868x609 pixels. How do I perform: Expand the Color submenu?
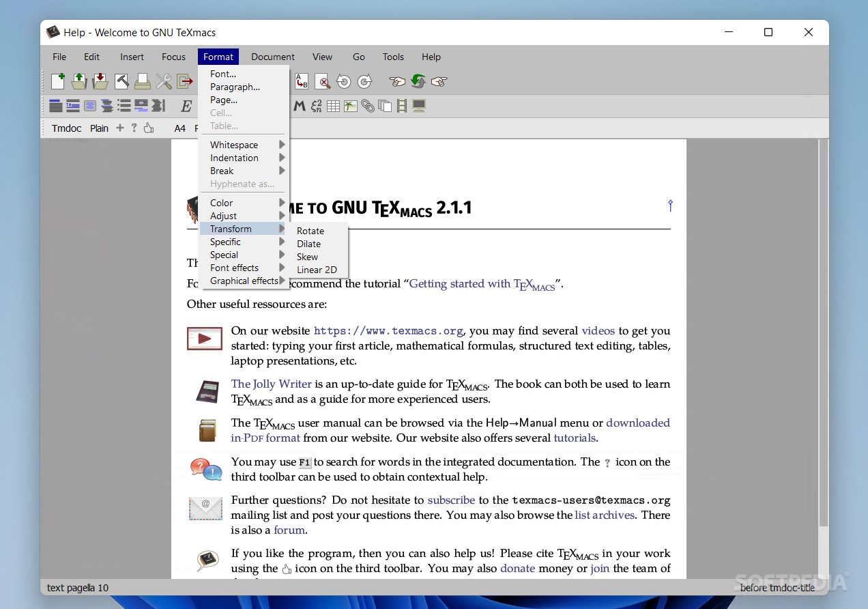point(244,203)
